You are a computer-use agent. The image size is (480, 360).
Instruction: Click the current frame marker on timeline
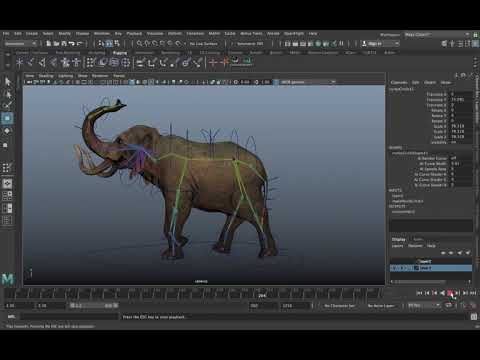click(x=262, y=295)
